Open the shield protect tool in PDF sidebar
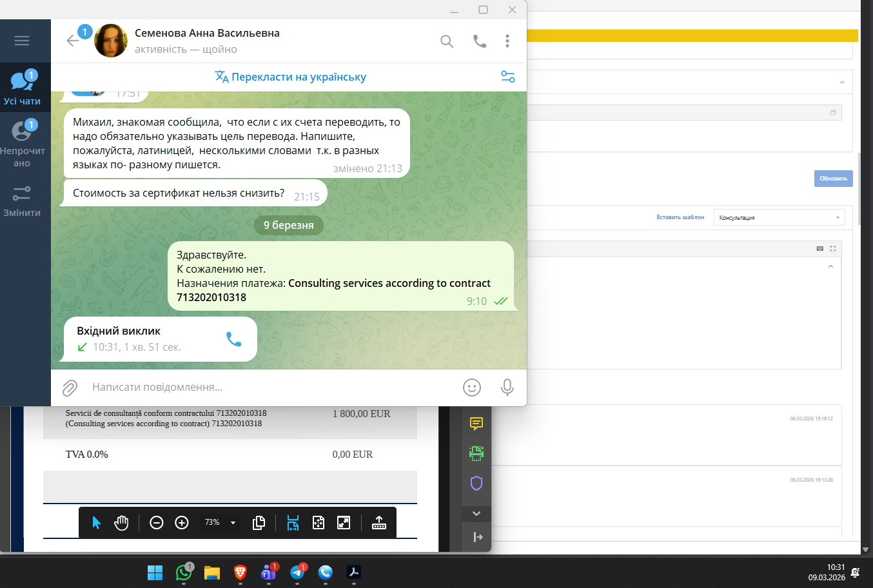 [476, 483]
